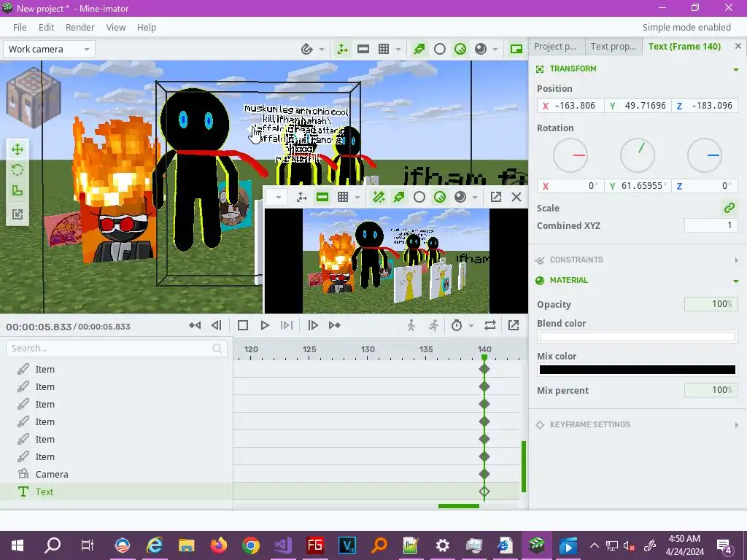This screenshot has height=560, width=747.
Task: Open the Render menu
Action: (80, 27)
